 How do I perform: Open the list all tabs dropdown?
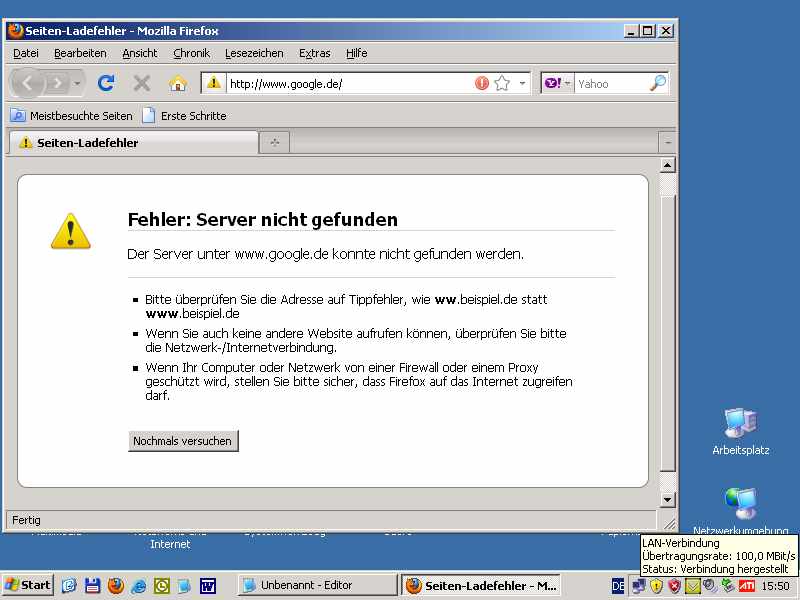point(667,143)
